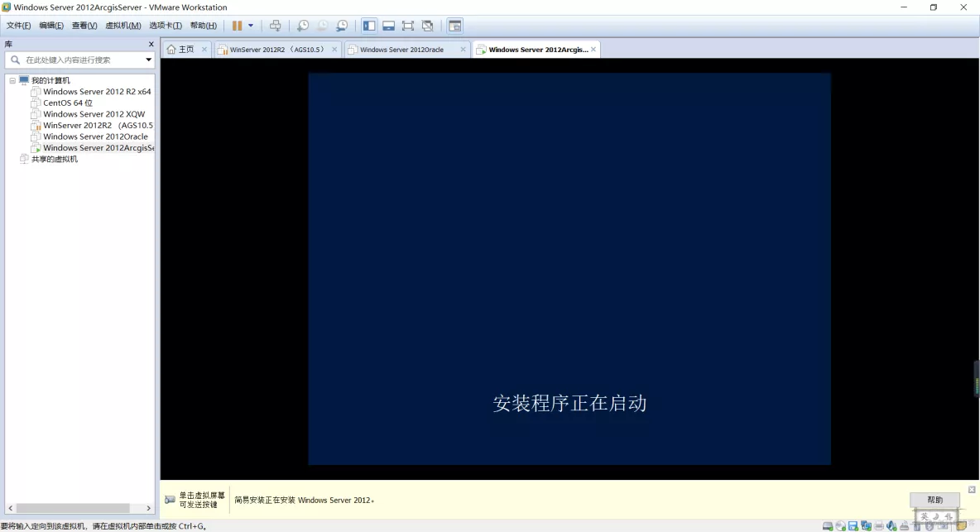Click the 帮助 button

pyautogui.click(x=934, y=500)
